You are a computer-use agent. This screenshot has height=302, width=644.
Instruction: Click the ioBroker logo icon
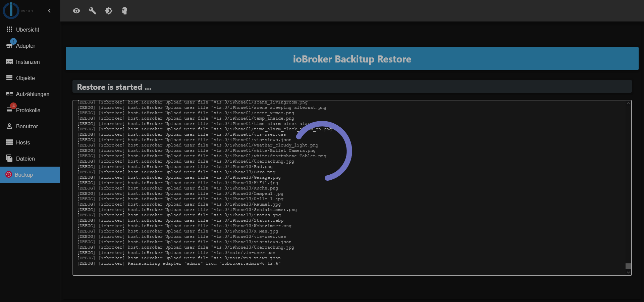pos(11,10)
